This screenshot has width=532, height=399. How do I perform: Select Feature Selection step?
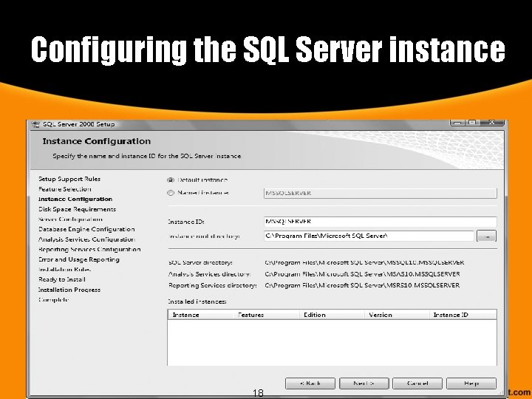coord(65,189)
